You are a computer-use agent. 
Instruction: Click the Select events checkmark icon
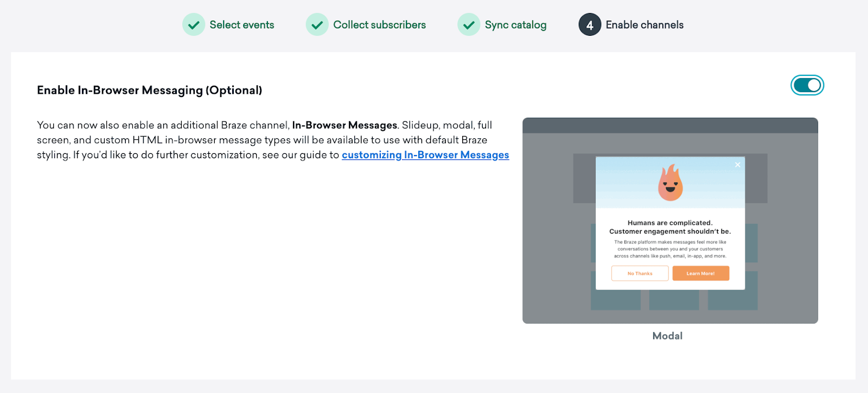[x=194, y=24]
